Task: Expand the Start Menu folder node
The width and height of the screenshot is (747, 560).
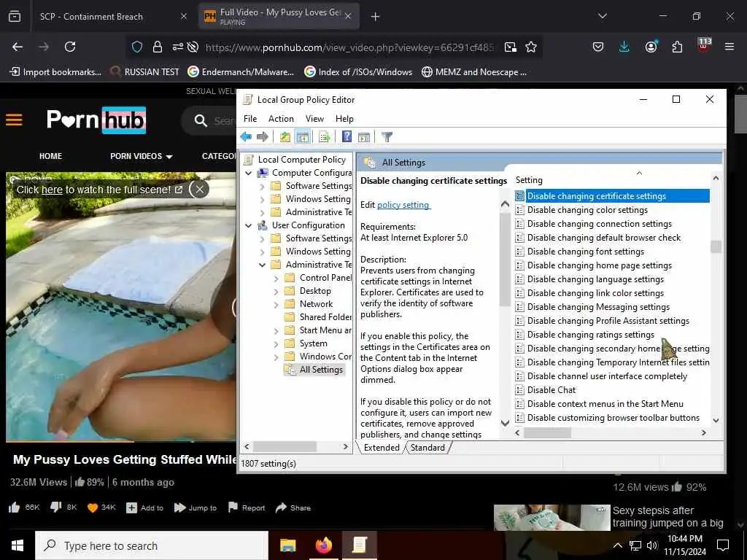Action: tap(276, 330)
